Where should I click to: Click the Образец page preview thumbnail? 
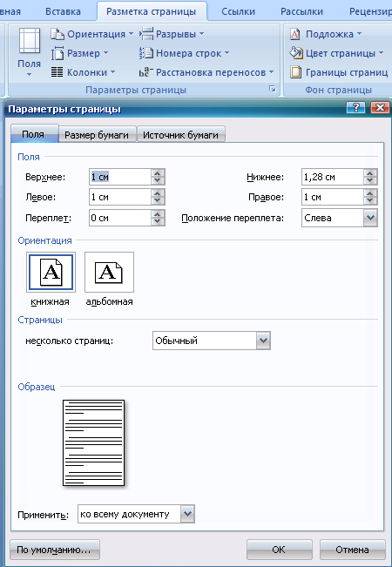pos(94,443)
